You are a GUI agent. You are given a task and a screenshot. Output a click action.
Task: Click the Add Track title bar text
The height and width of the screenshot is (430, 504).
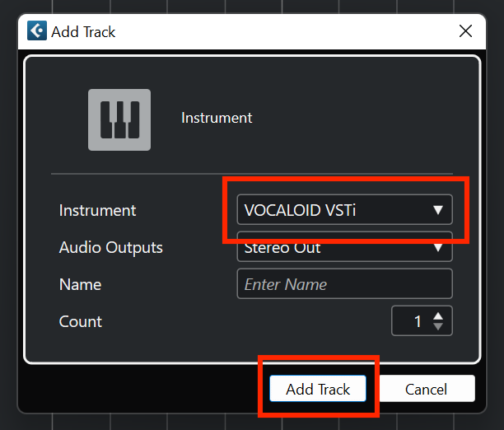click(x=83, y=32)
